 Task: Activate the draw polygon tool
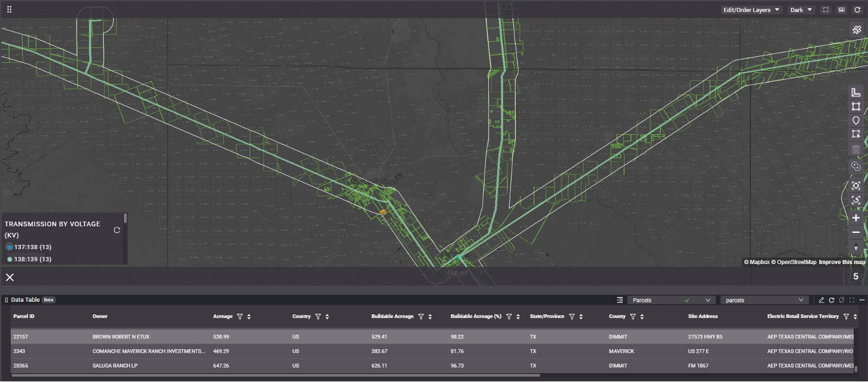click(x=855, y=107)
